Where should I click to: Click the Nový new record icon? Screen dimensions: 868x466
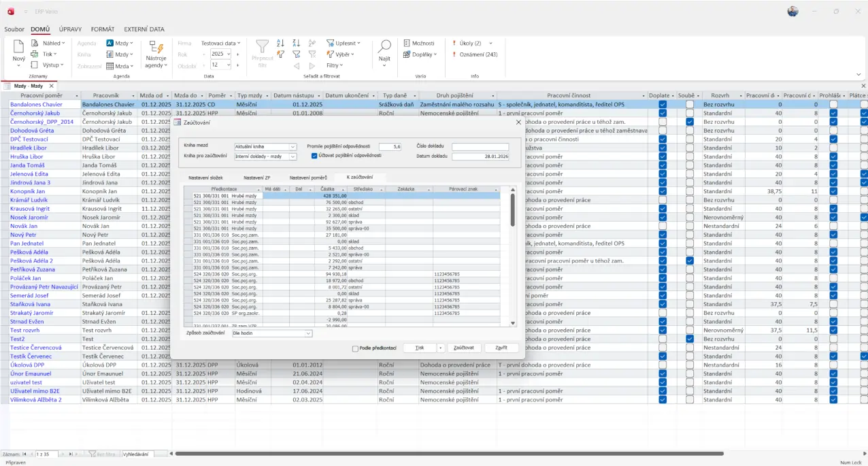click(x=18, y=49)
